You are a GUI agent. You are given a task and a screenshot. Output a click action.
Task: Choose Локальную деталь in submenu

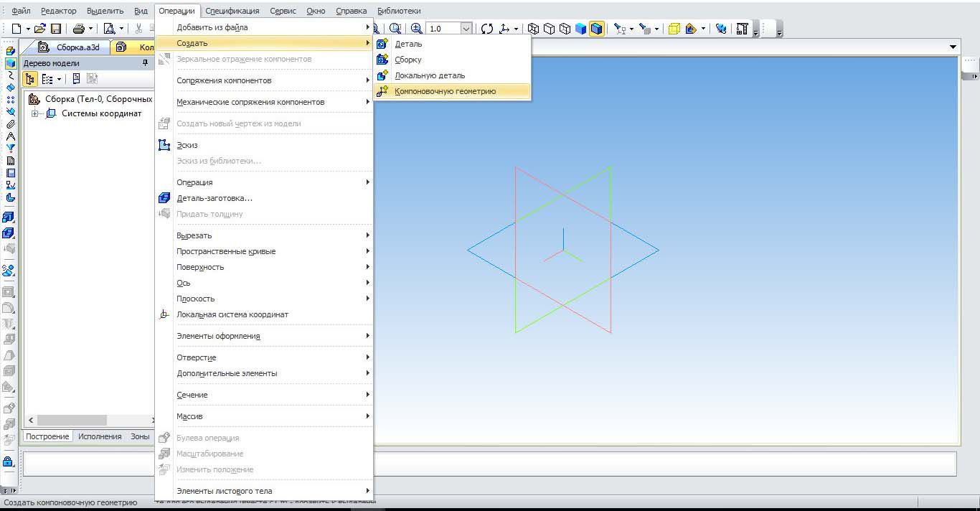(x=452, y=75)
